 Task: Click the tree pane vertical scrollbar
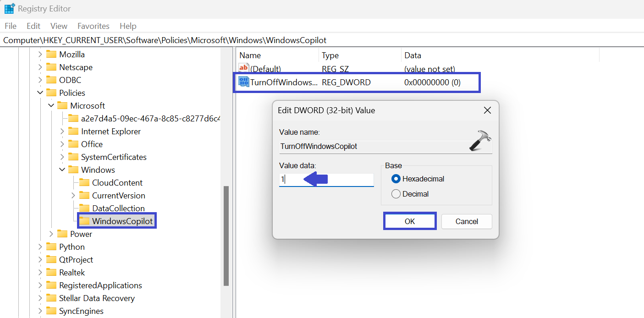coord(226,236)
